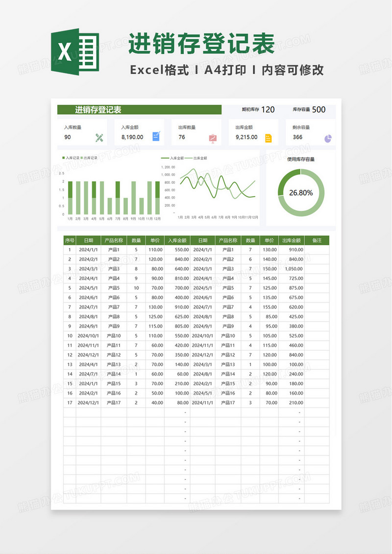Select the cell with amount 1,050.00
Image resolution: width=392 pixels, height=554 pixels.
(x=292, y=269)
